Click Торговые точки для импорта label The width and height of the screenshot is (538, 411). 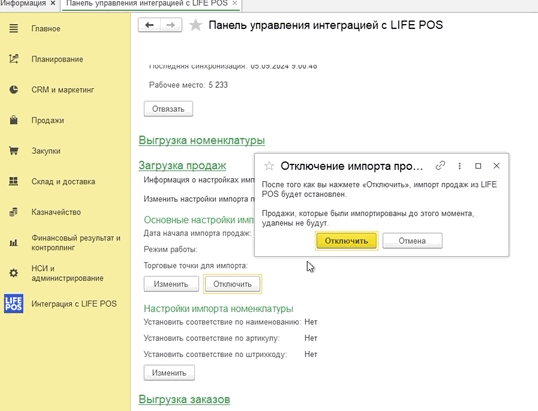click(196, 266)
